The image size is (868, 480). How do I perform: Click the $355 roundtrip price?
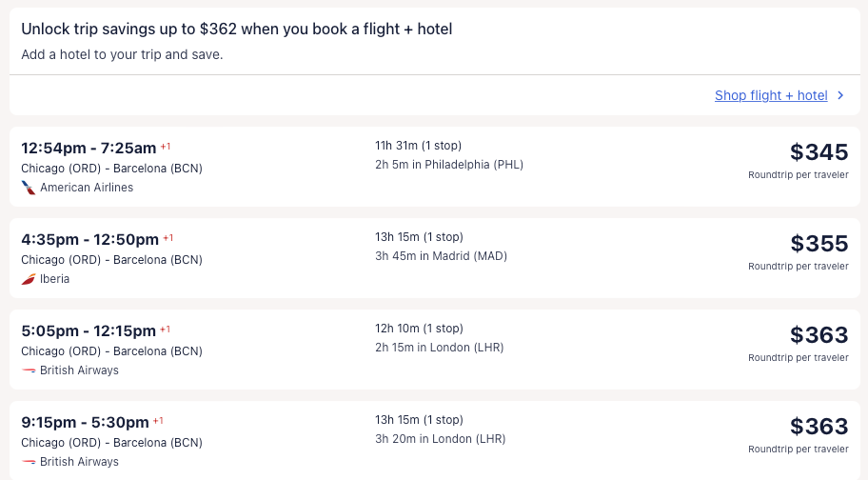[x=819, y=244]
